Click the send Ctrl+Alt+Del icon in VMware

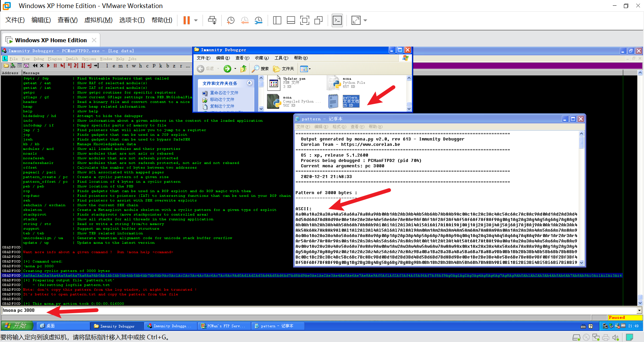(x=212, y=20)
